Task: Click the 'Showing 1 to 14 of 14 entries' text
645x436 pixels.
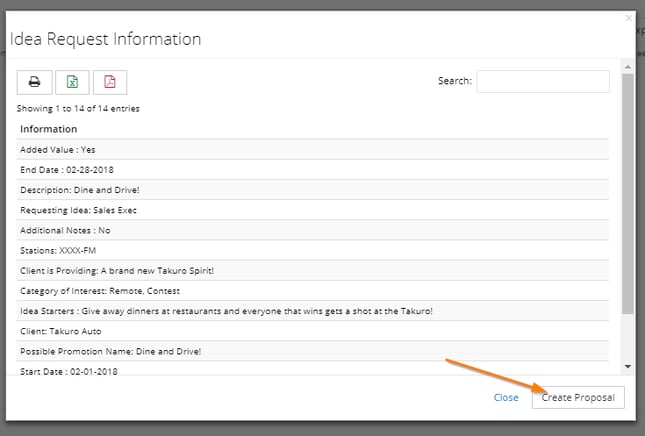Action: point(78,109)
